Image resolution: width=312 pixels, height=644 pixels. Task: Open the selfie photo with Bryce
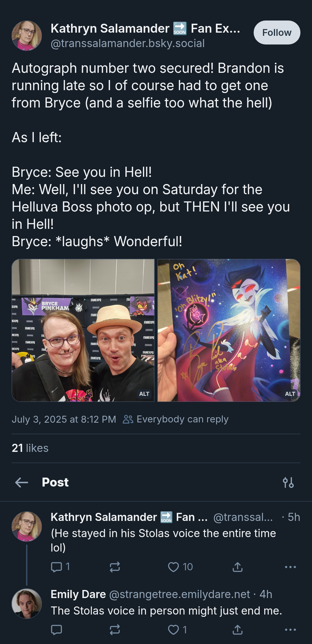point(83,330)
